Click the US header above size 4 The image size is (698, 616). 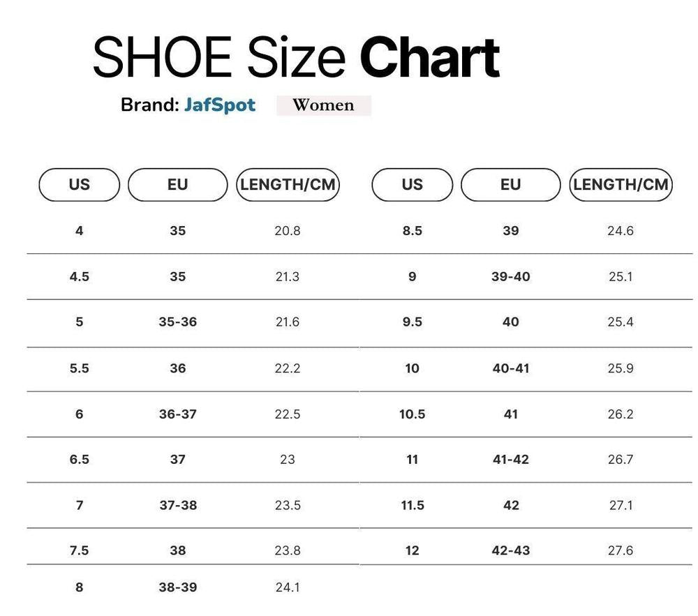[79, 185]
